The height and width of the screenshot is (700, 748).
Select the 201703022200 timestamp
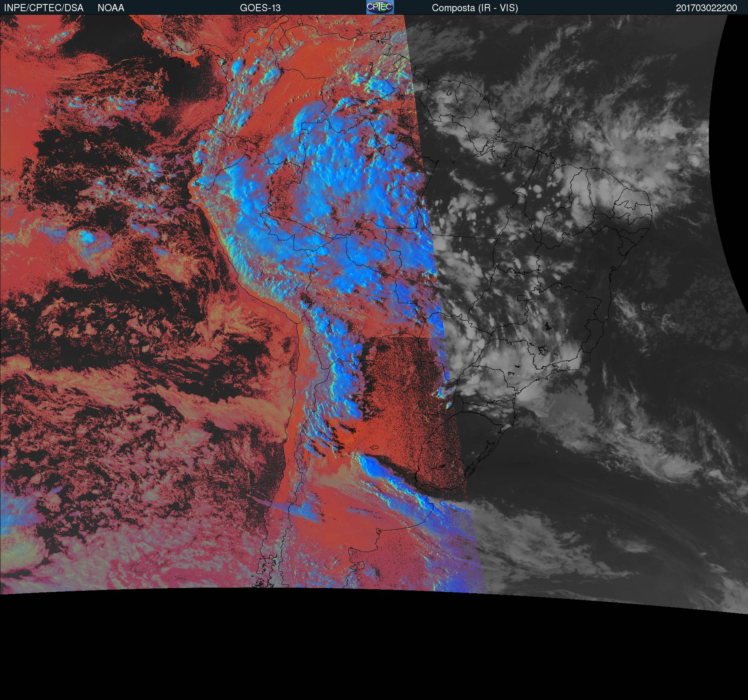pos(706,8)
